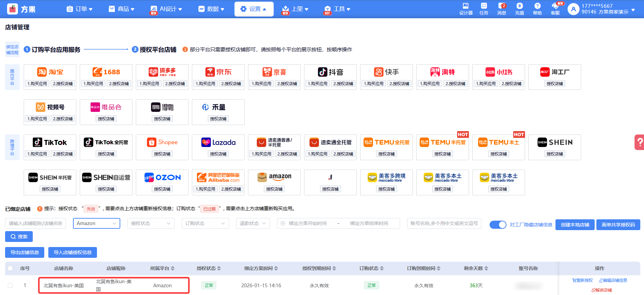Click the 方果 logo icon
The image size is (644, 295).
pos(13,9)
